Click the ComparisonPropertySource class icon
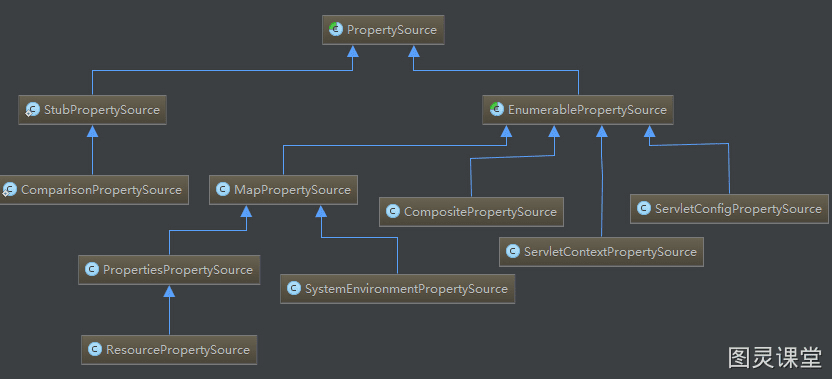 10,190
